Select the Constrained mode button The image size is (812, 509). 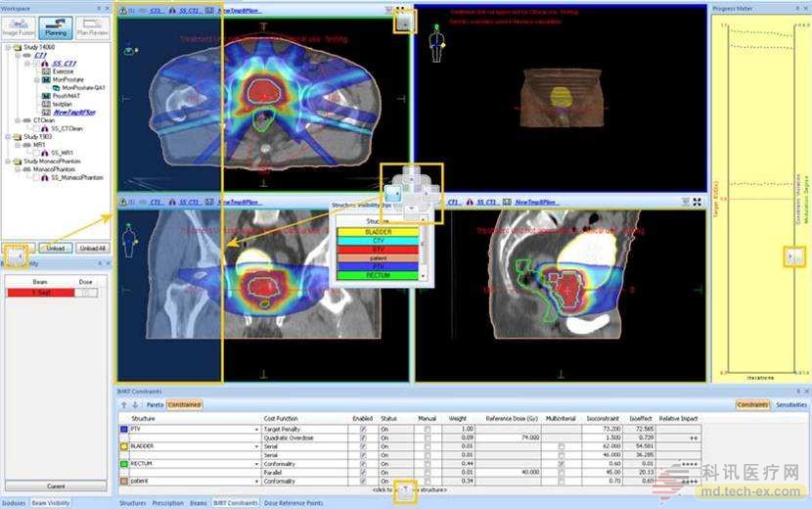coord(184,405)
